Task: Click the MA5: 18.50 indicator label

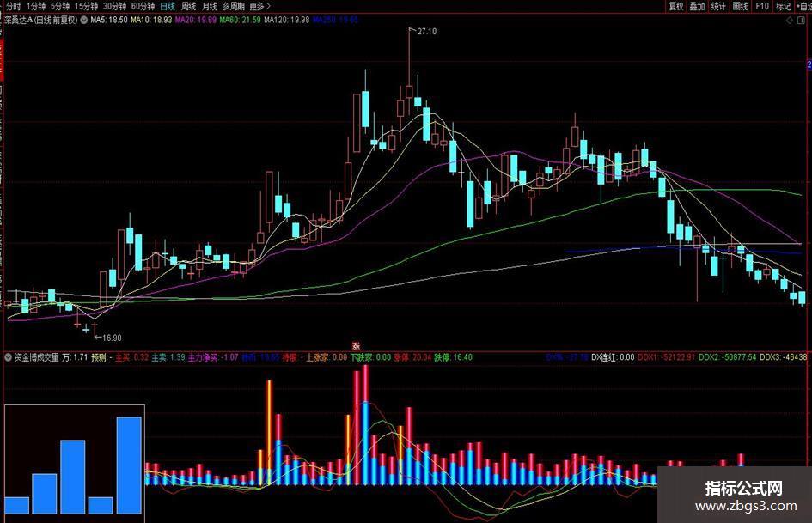Action: [x=109, y=21]
